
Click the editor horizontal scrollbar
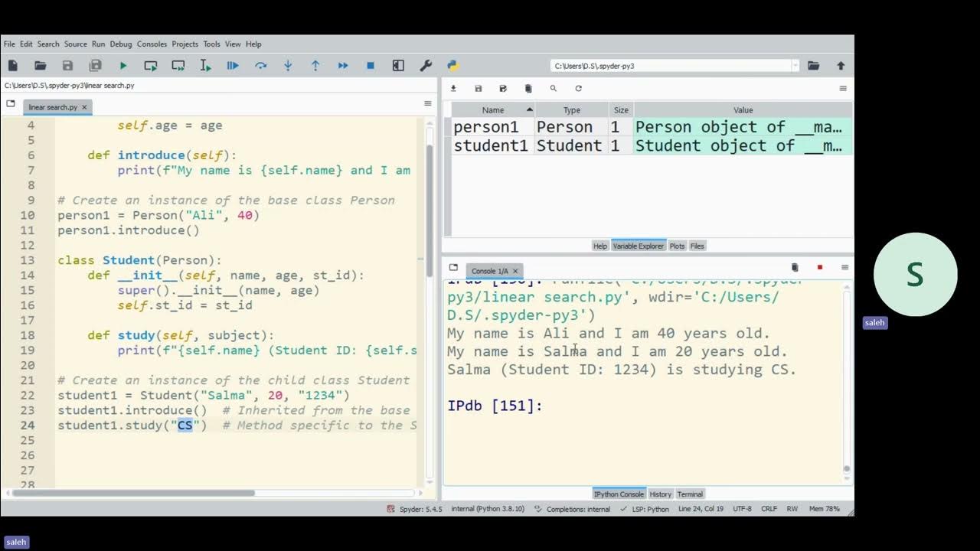(x=133, y=493)
